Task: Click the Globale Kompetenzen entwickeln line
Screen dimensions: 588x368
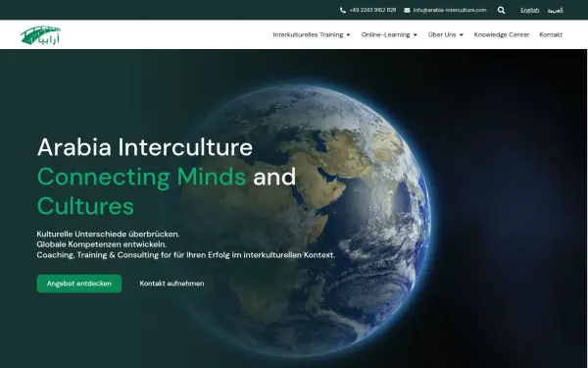Action: coord(102,244)
